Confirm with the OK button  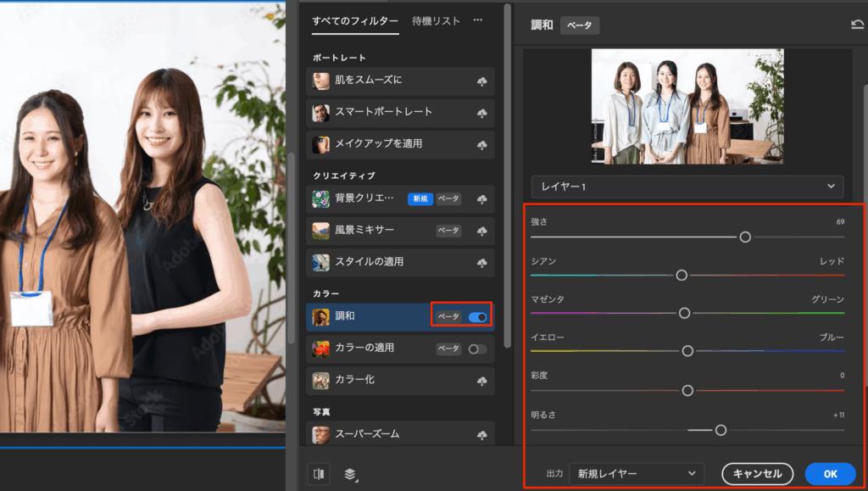tap(829, 473)
